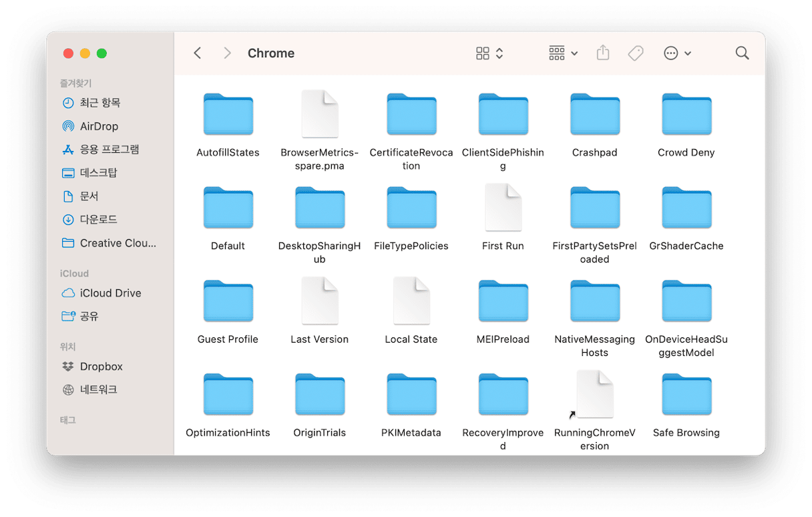Go forward with the right chevron

227,53
